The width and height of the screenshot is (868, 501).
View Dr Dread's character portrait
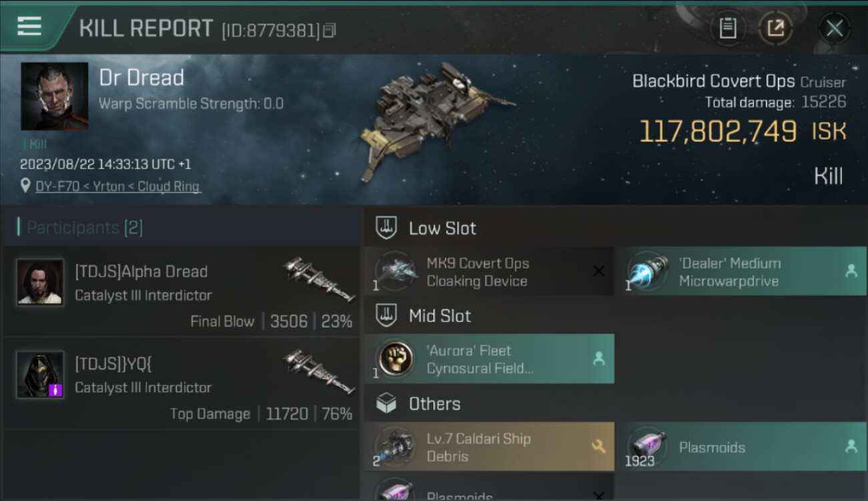click(54, 96)
